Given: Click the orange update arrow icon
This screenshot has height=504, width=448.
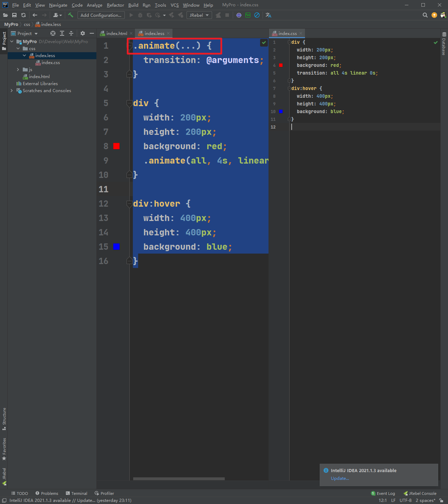Looking at the screenshot, I should tap(434, 15).
